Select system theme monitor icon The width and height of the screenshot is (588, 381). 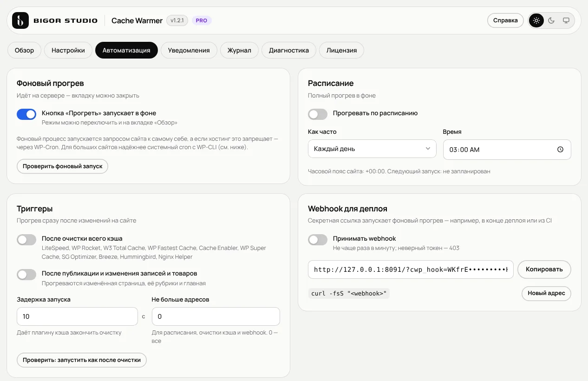(x=566, y=20)
